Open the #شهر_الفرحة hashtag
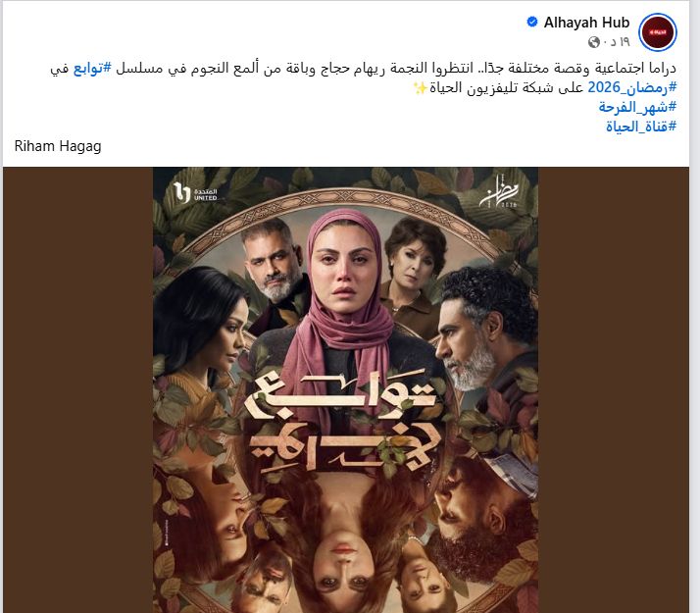 [637, 107]
